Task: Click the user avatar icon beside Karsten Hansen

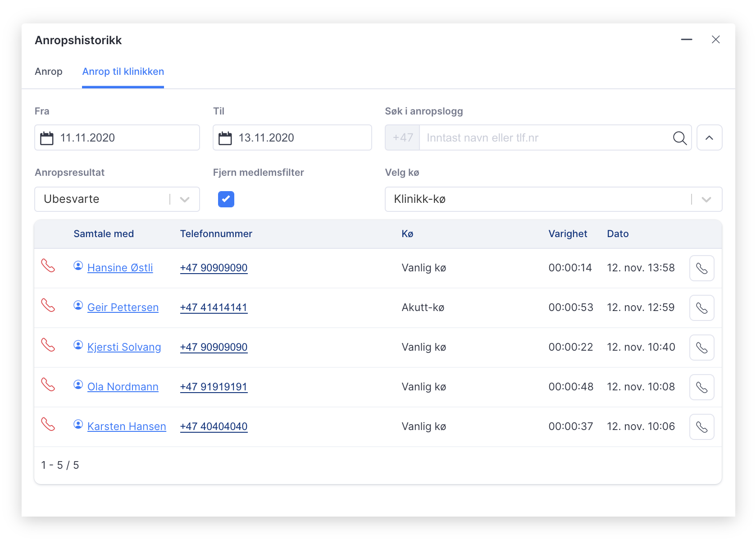Action: 78,425
